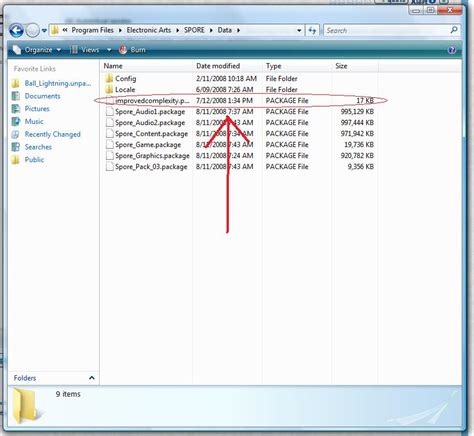Viewport: 474px width, 436px height.
Task: Refresh the folder with the refresh icon
Action: [312, 31]
